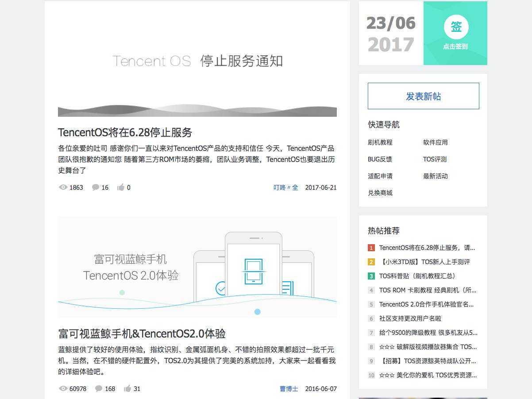This screenshot has height=399, width=532.
Task: Click the 各位亲爱的吐司 post excerpt text
Action: pos(197,159)
